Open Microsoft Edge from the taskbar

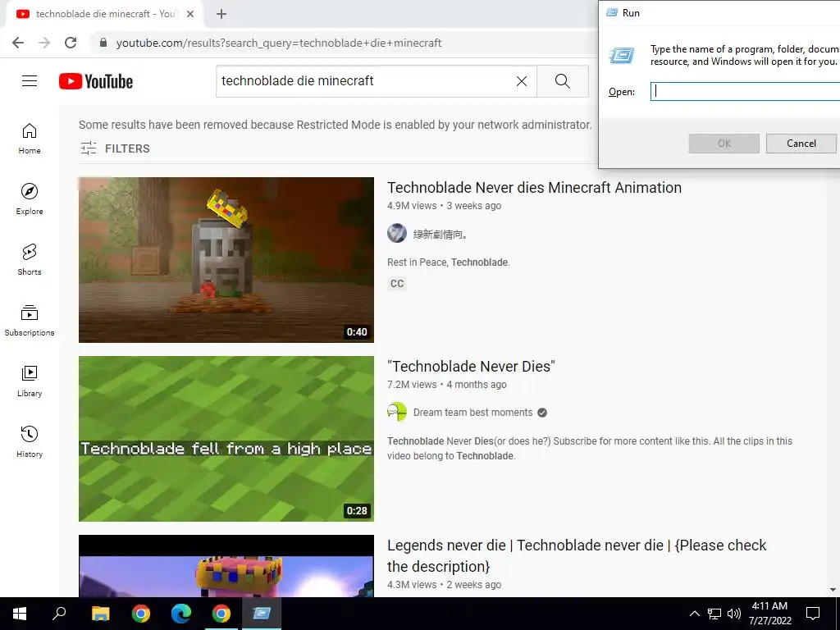181,614
